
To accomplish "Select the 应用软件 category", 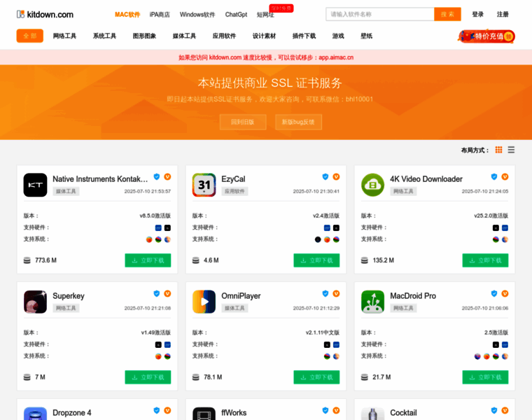I will [x=224, y=36].
